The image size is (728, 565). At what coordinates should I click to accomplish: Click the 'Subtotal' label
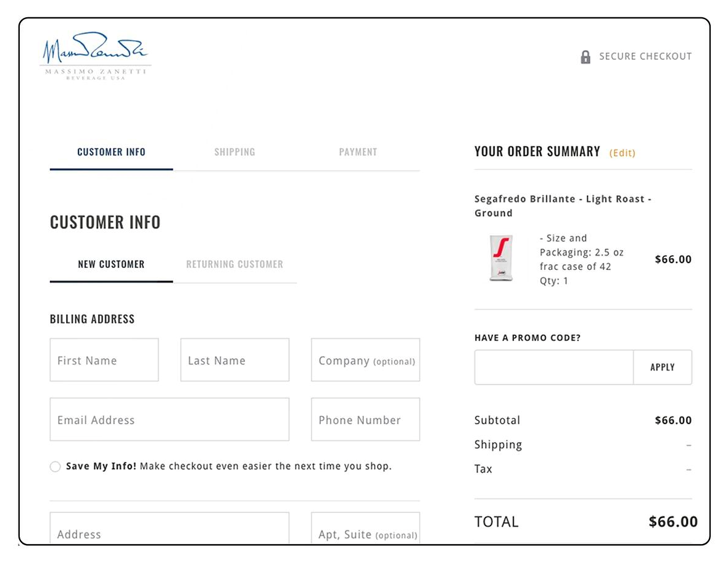(x=497, y=420)
